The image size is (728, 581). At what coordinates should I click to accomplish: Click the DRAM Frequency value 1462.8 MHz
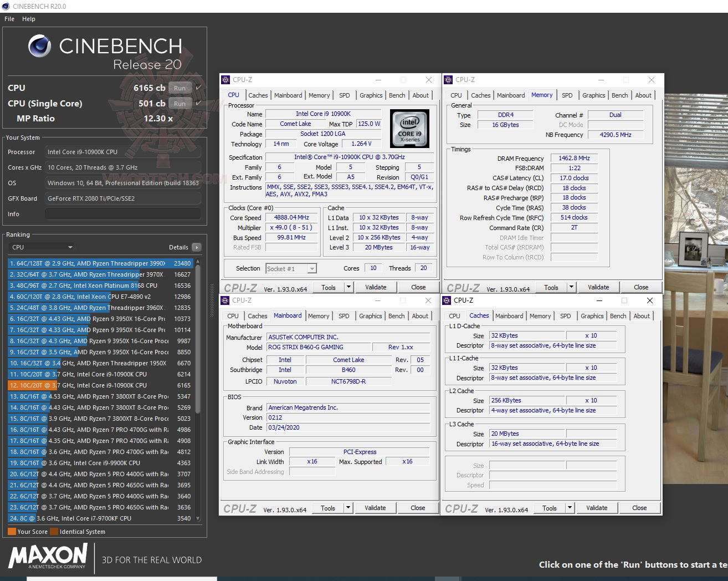pyautogui.click(x=575, y=158)
